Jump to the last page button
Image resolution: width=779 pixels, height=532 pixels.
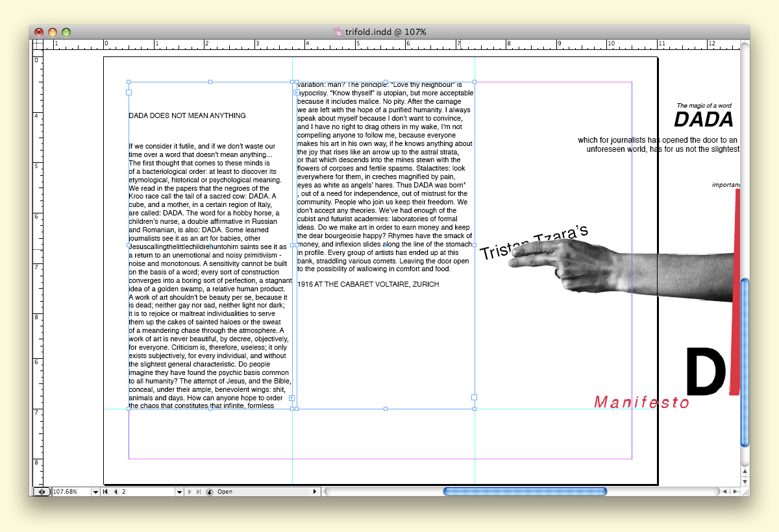199,492
